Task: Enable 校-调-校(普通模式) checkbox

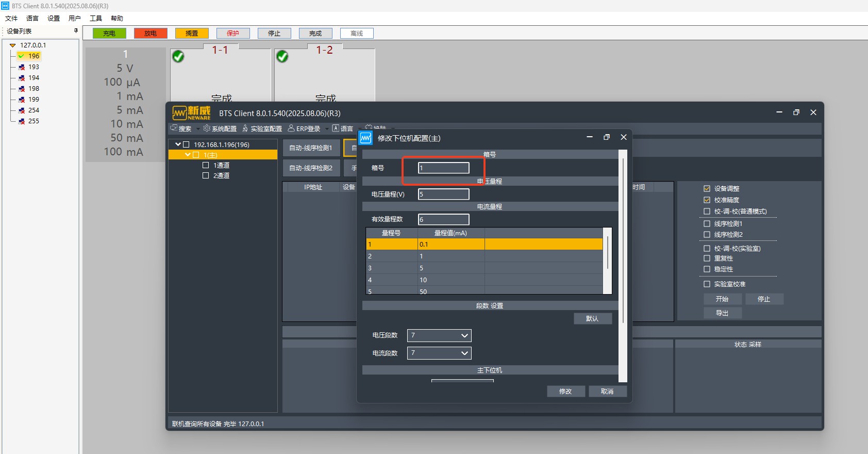Action: pos(707,211)
